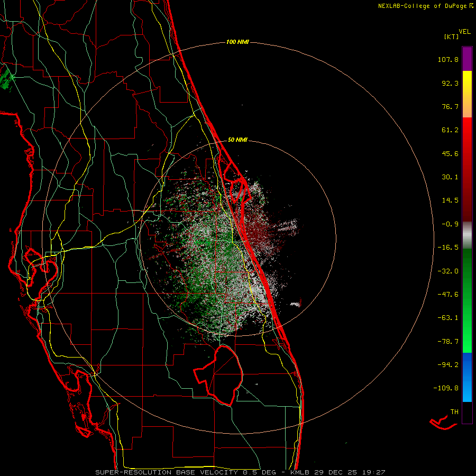Click the -16.5 legend value
Screen dimensions: 476x476
coord(448,248)
